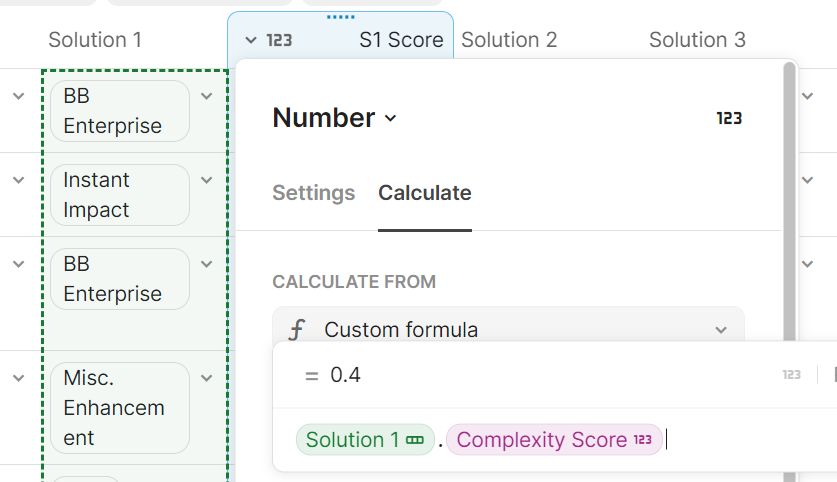Click the dotted drag handle above S1 Score
Viewport: 837px width, 482px height.
(x=340, y=17)
